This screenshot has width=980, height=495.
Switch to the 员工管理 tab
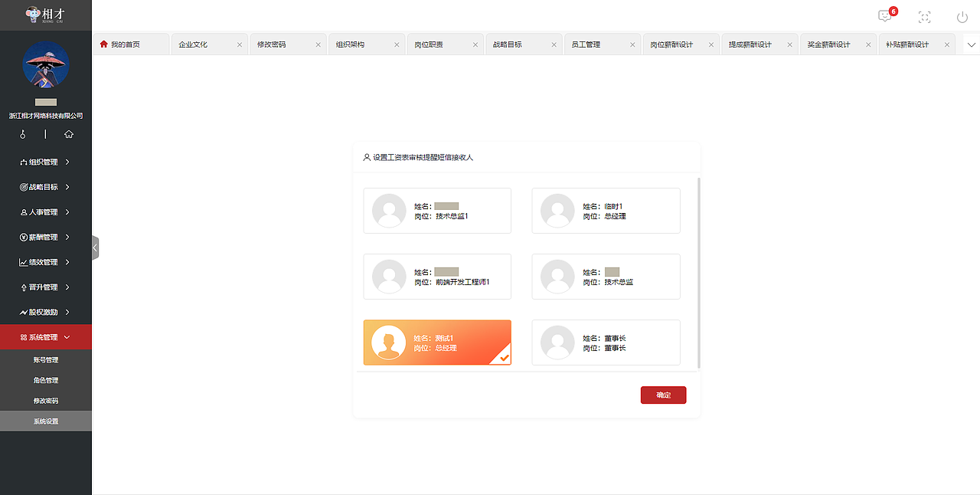(x=602, y=44)
